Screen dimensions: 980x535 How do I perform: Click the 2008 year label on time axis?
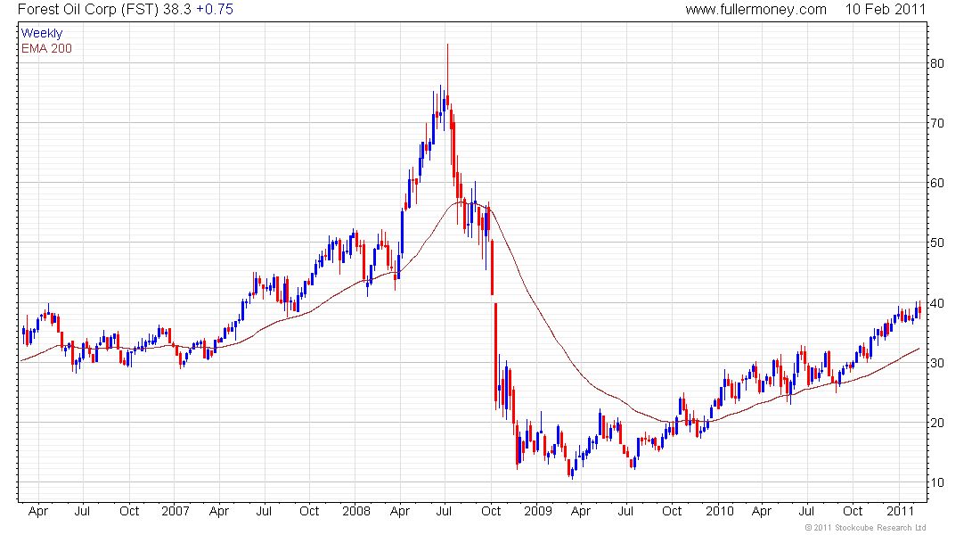pos(356,511)
